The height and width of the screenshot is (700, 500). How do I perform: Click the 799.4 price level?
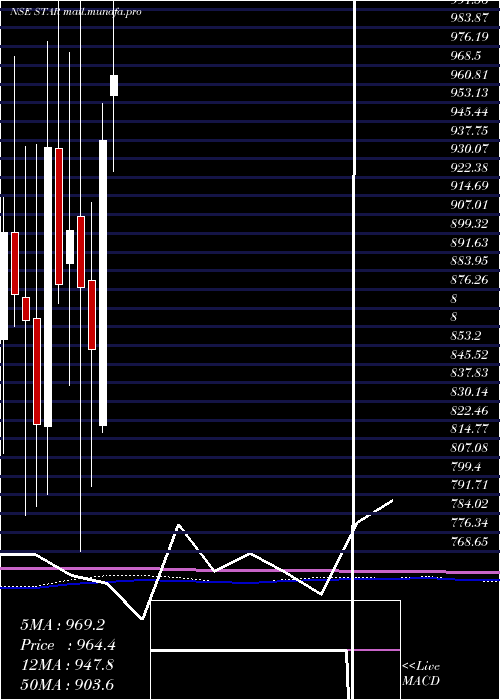[465, 467]
